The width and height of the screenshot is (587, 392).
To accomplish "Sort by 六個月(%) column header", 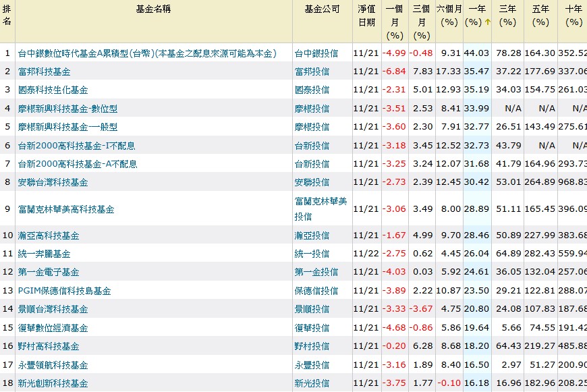I will (449, 16).
